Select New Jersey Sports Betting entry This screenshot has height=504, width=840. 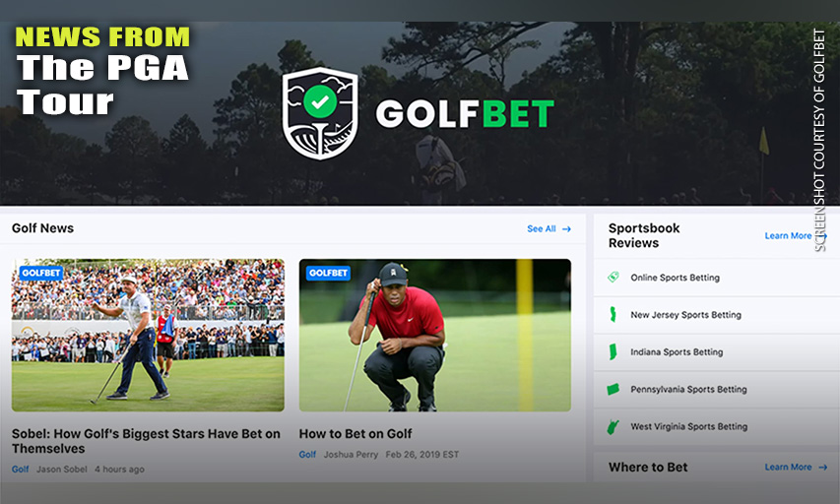pyautogui.click(x=717, y=315)
